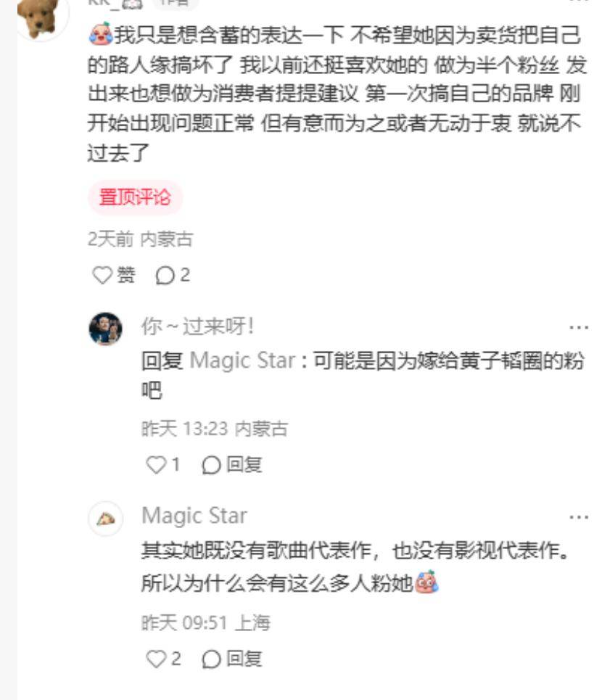Viewport: 602px width, 700px height.
Task: Click the Magic Star username heading
Action: 194,516
